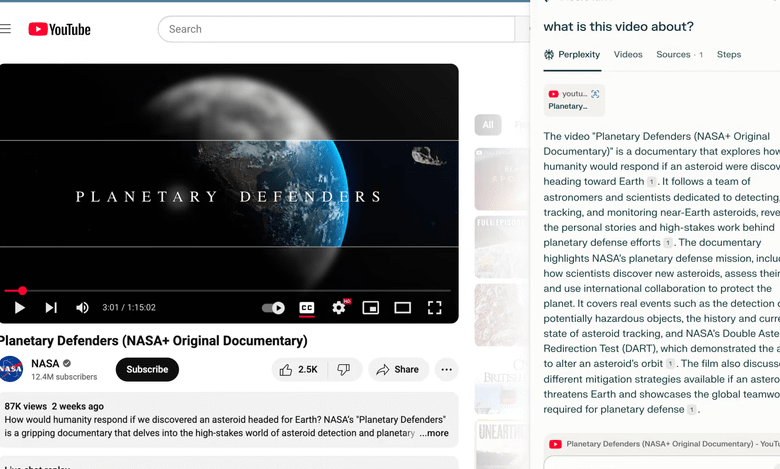Open the youtu... Planetary source card
Image resolution: width=780 pixels, height=469 pixels.
pos(574,100)
